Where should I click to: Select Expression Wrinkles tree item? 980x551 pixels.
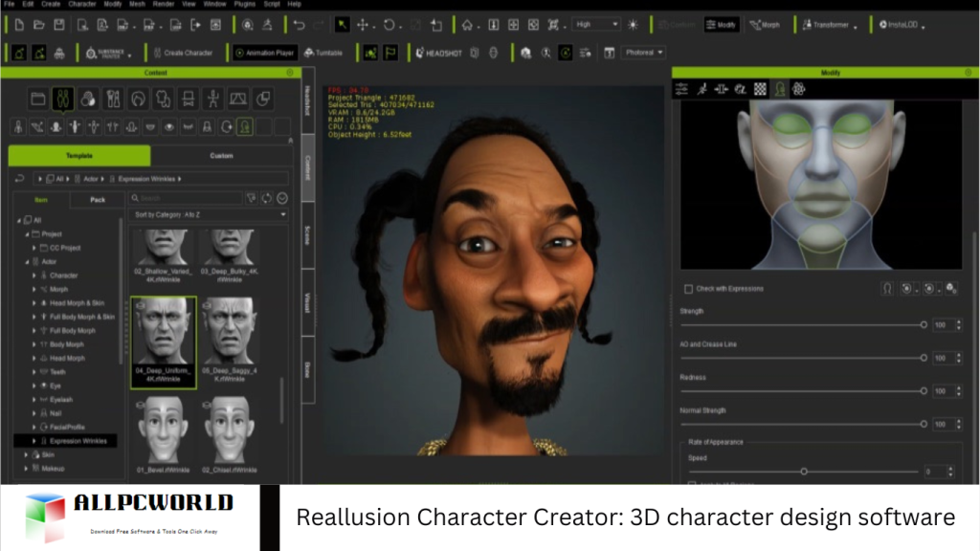point(78,441)
